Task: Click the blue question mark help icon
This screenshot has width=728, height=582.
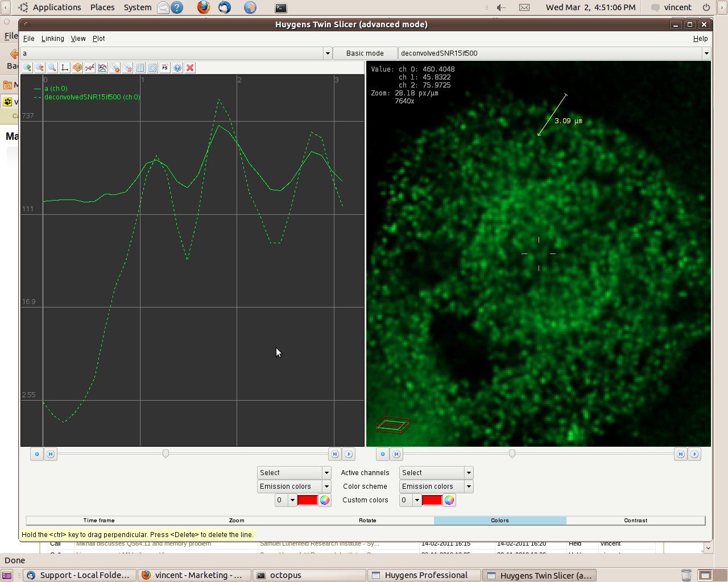Action: point(177,68)
